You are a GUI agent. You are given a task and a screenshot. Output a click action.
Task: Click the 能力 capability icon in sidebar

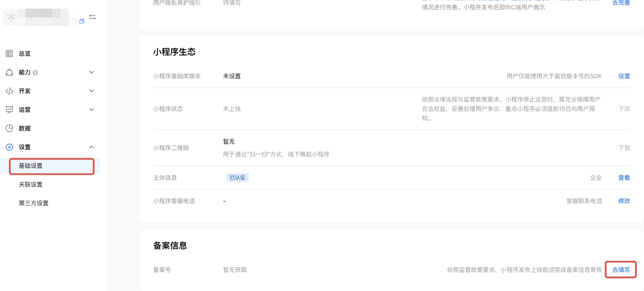(9, 72)
